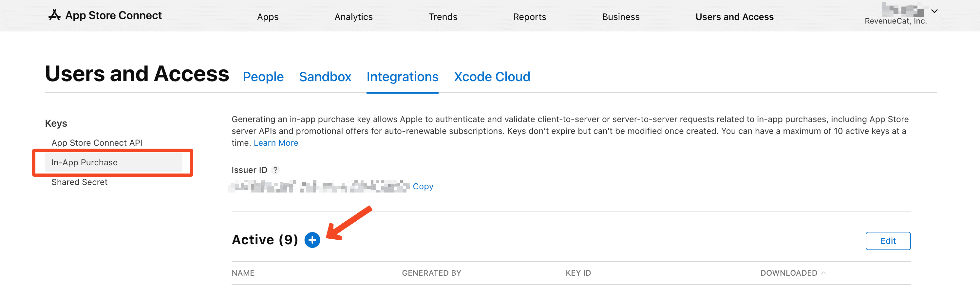Click the Issuer ID help question mark

pos(275,170)
